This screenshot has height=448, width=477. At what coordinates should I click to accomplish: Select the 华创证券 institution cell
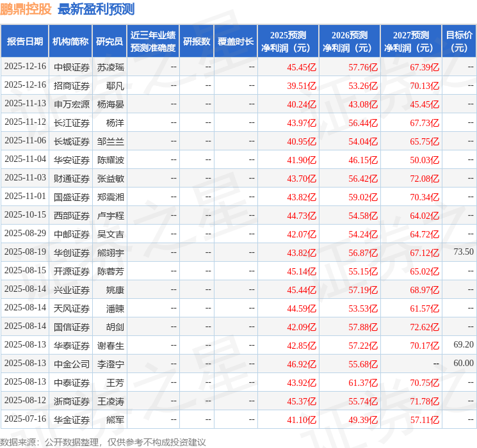click(x=72, y=253)
